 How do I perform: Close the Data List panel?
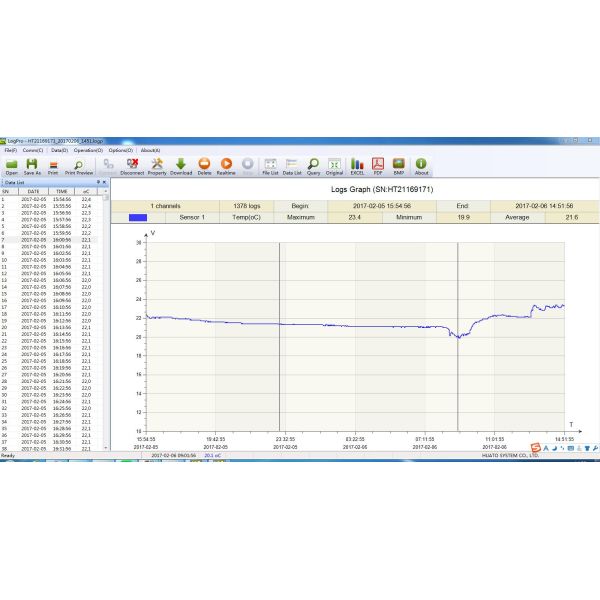pyautogui.click(x=104, y=182)
